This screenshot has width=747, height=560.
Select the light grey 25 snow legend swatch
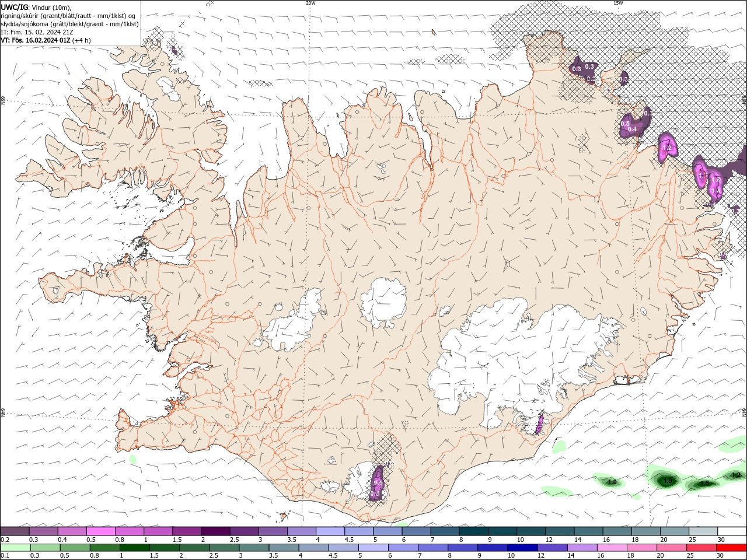[704, 531]
